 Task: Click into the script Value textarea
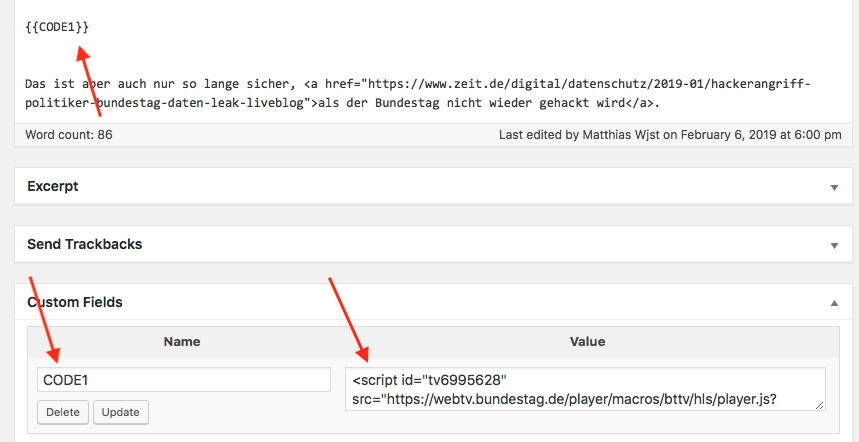[585, 389]
